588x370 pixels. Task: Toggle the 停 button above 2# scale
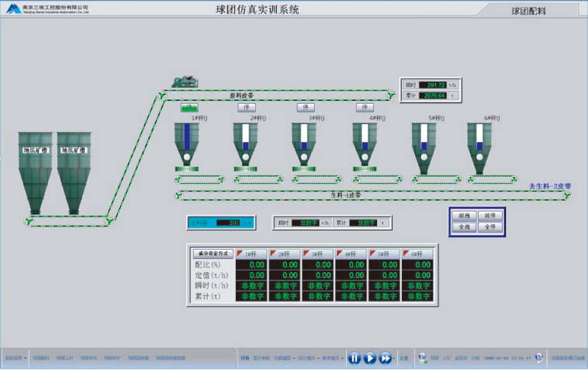pyautogui.click(x=247, y=107)
